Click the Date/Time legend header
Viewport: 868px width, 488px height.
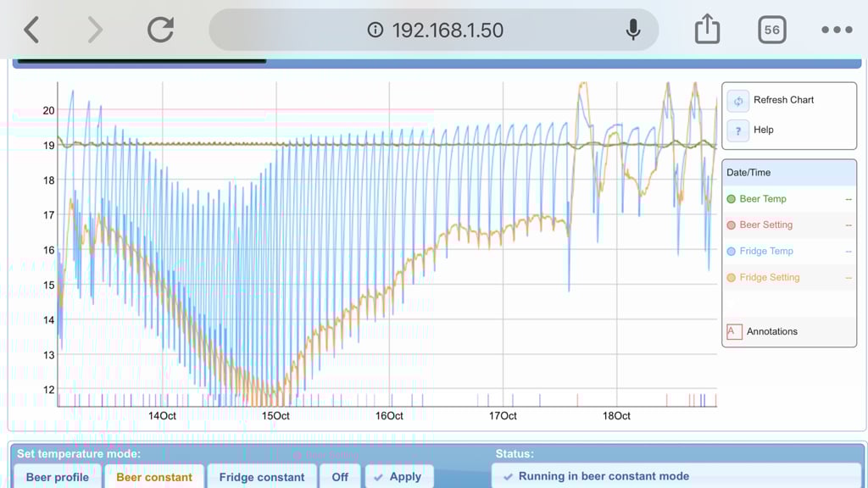coord(789,173)
